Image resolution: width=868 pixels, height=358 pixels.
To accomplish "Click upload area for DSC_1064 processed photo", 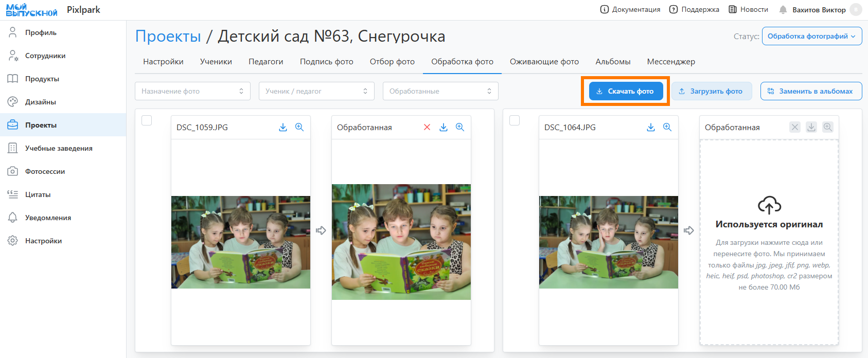I will tap(769, 242).
